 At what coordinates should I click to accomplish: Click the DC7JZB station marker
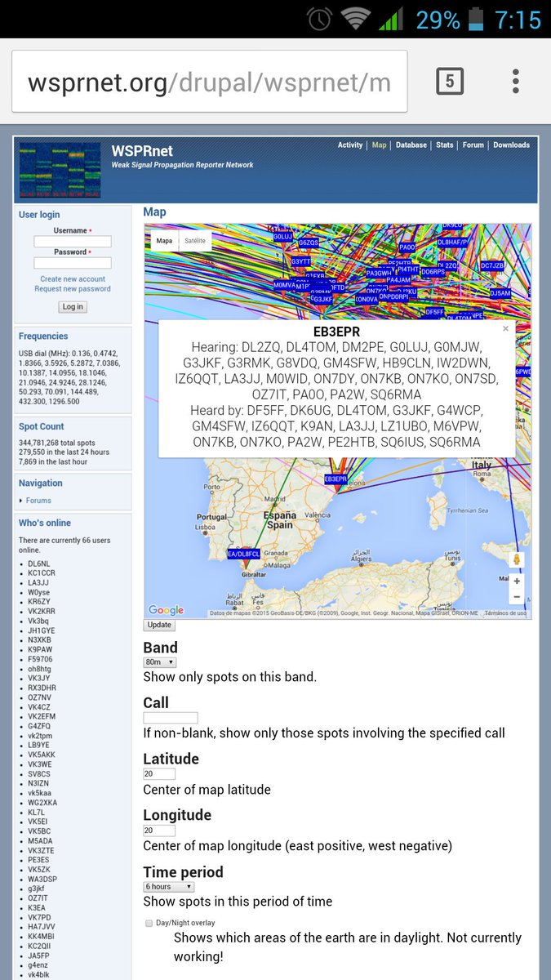click(492, 265)
